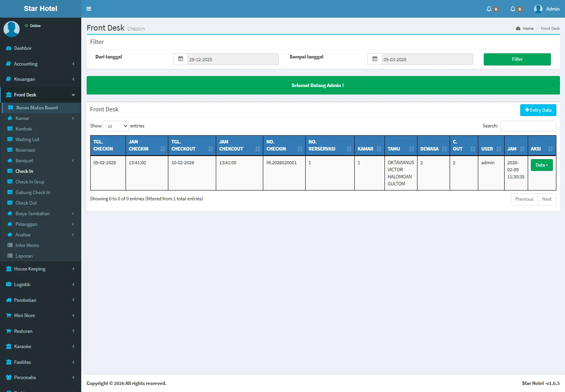Open Room Status Board menu item

(x=37, y=108)
